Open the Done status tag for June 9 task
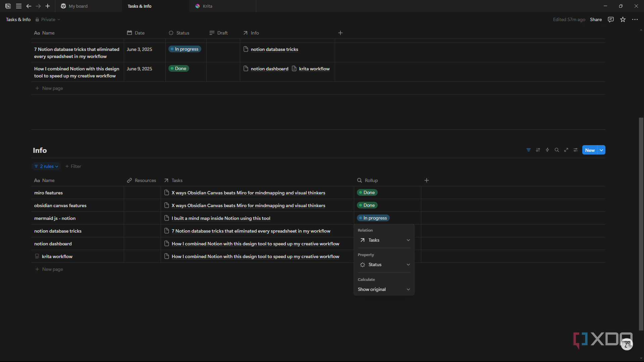The height and width of the screenshot is (362, 644). [x=178, y=68]
